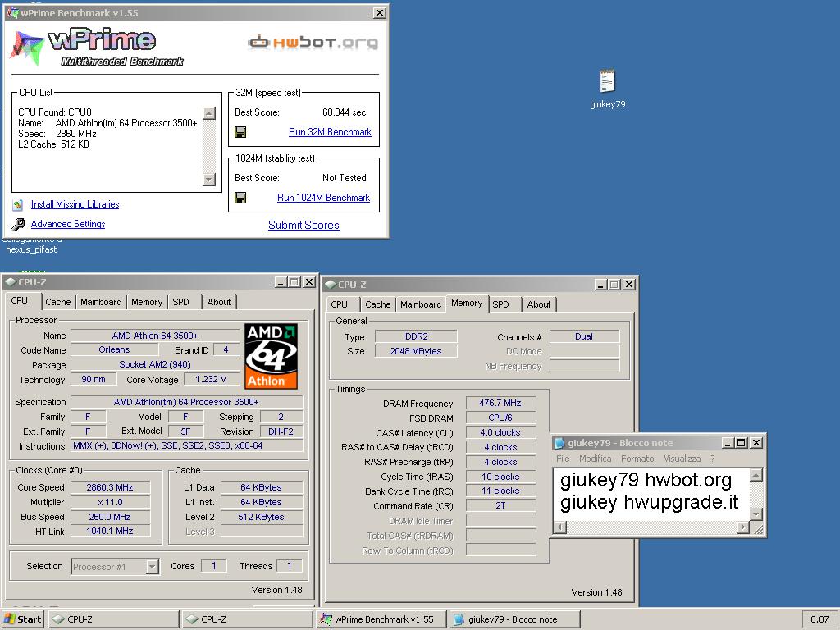The image size is (840, 630).
Task: Open the Formato menu in Blocco note
Action: 637,459
